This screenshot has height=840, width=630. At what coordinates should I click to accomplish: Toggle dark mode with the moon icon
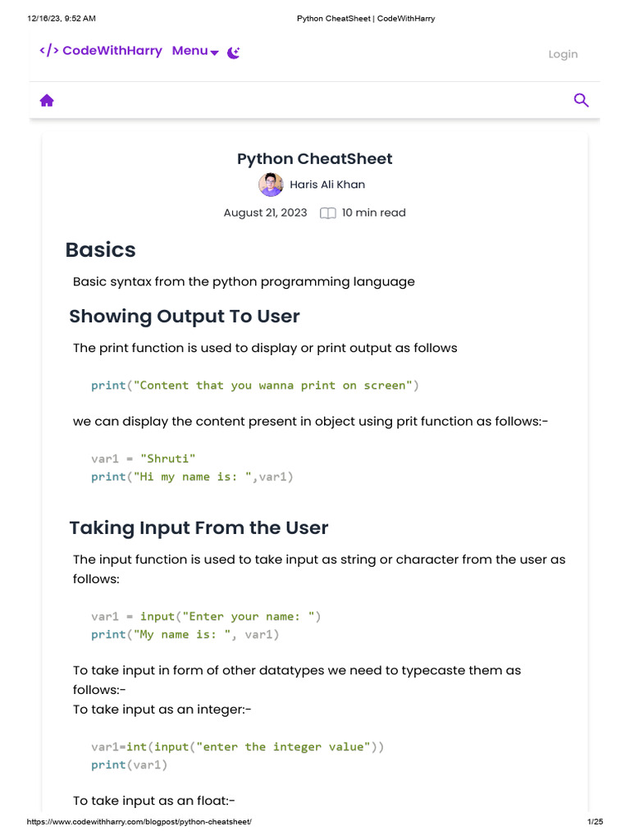234,52
